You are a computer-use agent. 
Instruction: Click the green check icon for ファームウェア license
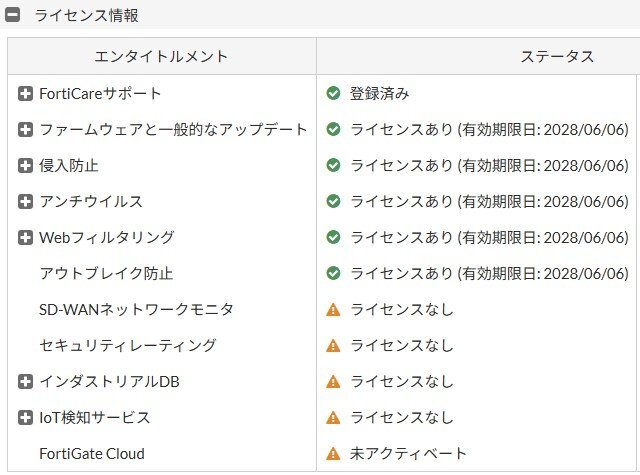(x=334, y=129)
